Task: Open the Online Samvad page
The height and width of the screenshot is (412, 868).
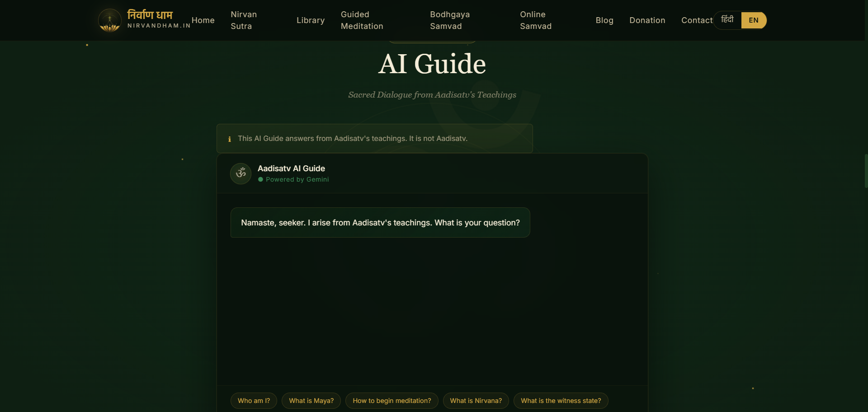Action: pyautogui.click(x=536, y=20)
